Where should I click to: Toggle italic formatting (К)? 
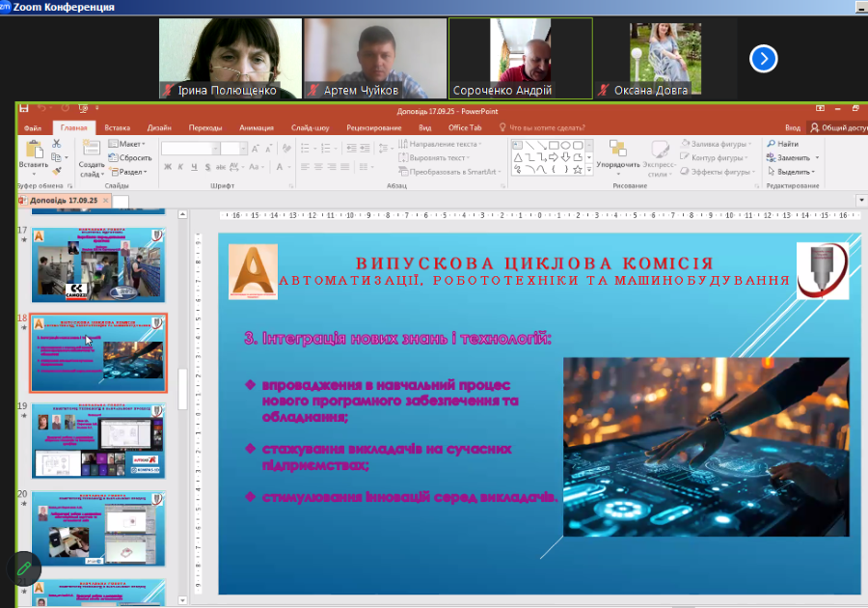[x=180, y=167]
